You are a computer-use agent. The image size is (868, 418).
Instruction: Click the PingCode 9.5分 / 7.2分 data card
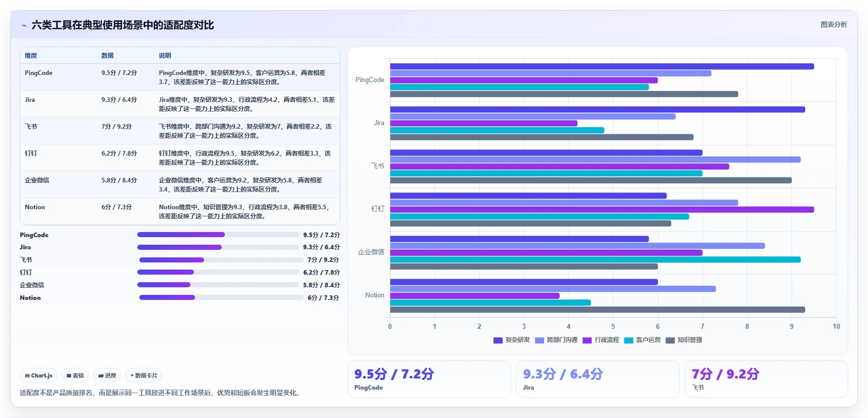429,379
